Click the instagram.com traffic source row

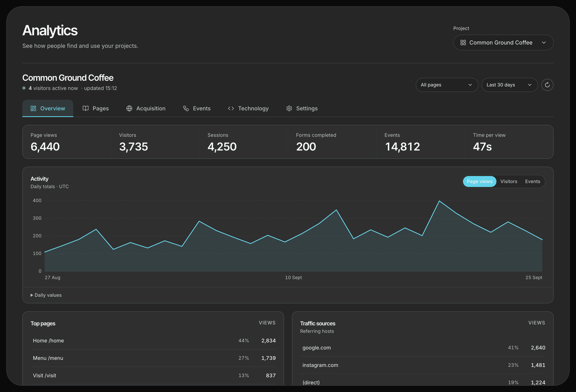[423, 365]
